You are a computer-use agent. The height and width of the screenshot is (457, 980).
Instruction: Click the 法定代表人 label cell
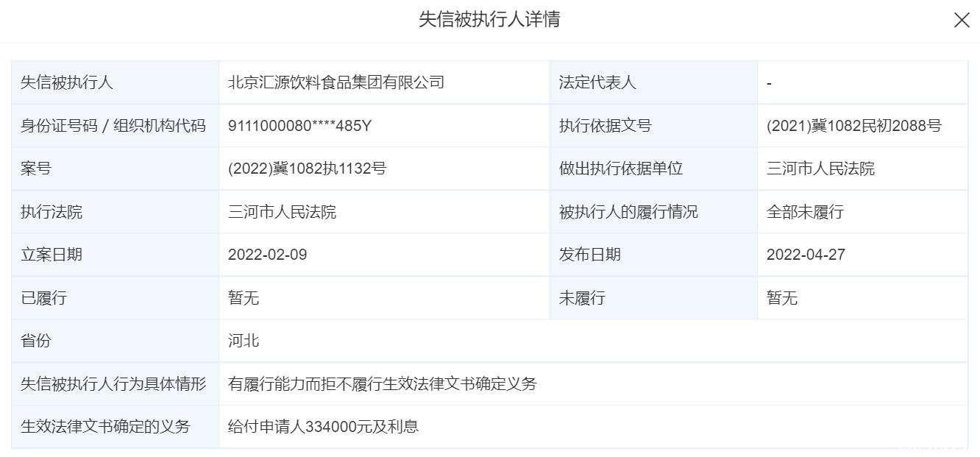coord(653,82)
